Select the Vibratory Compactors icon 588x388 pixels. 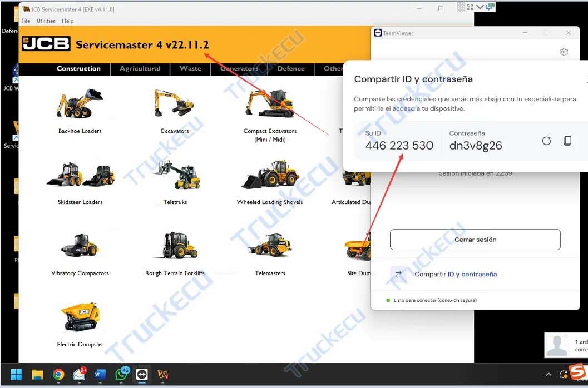coord(80,245)
